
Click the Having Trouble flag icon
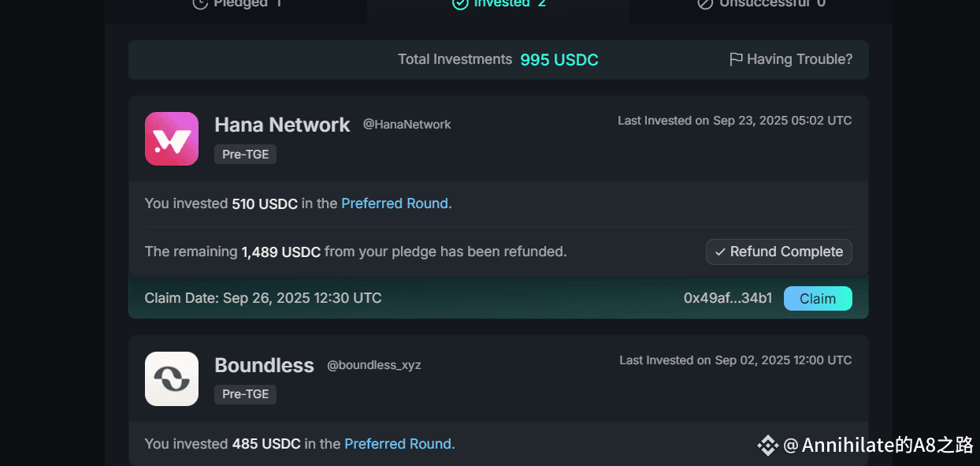tap(736, 60)
